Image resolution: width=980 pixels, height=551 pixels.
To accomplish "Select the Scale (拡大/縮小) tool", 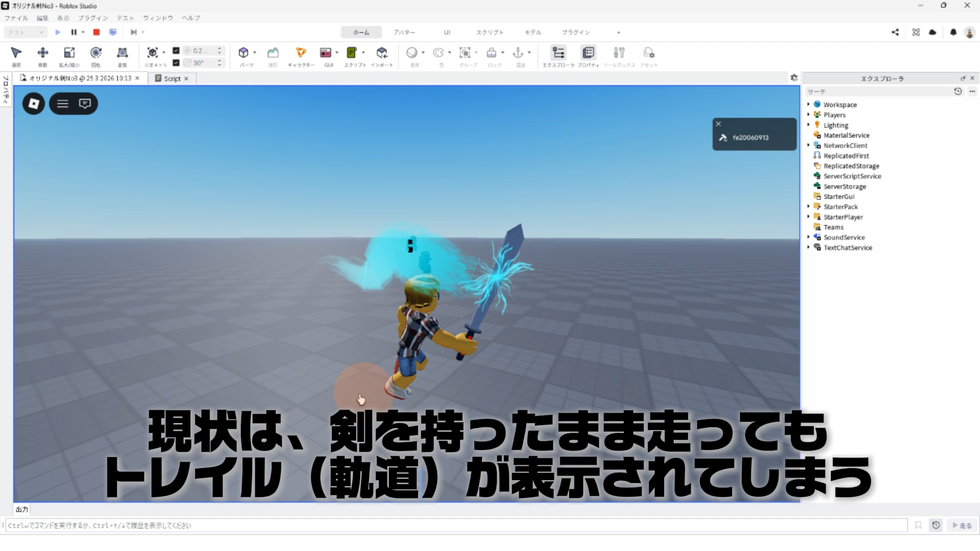I will 69,53.
